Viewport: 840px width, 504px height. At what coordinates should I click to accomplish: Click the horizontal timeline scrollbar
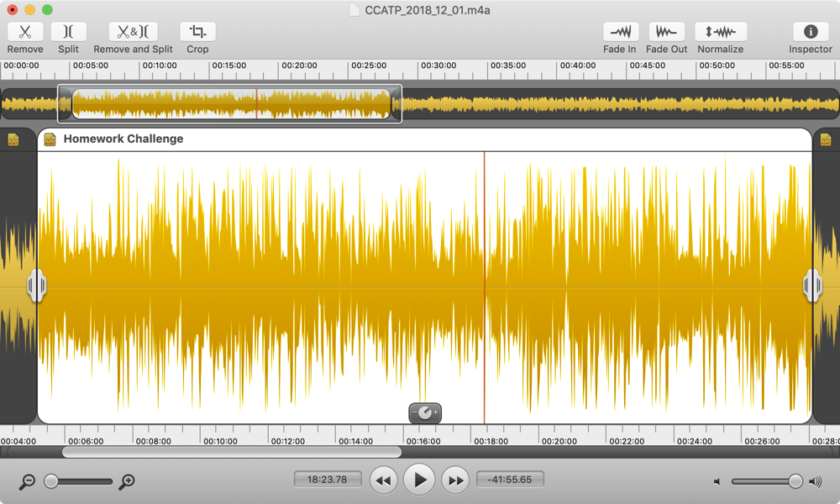pyautogui.click(x=231, y=452)
